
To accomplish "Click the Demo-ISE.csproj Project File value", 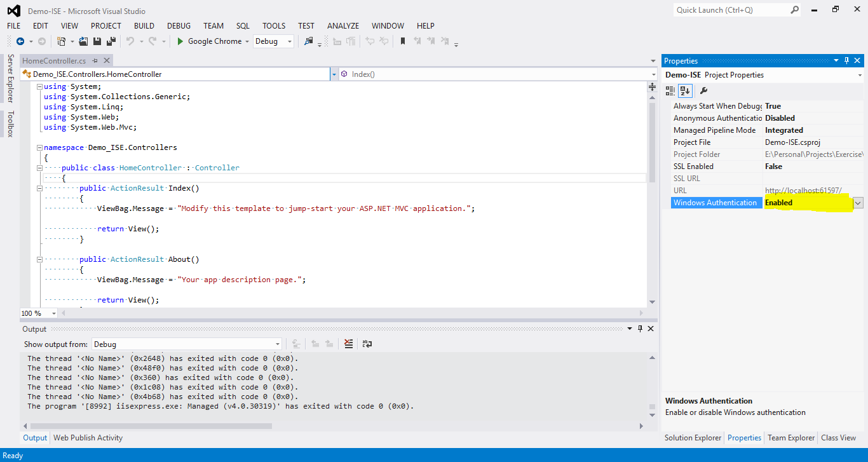I will pyautogui.click(x=791, y=142).
